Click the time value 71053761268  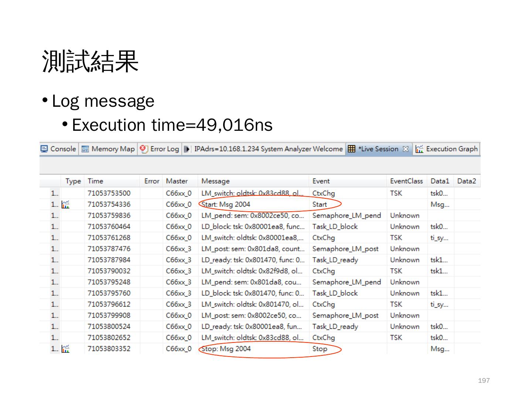[x=109, y=238]
